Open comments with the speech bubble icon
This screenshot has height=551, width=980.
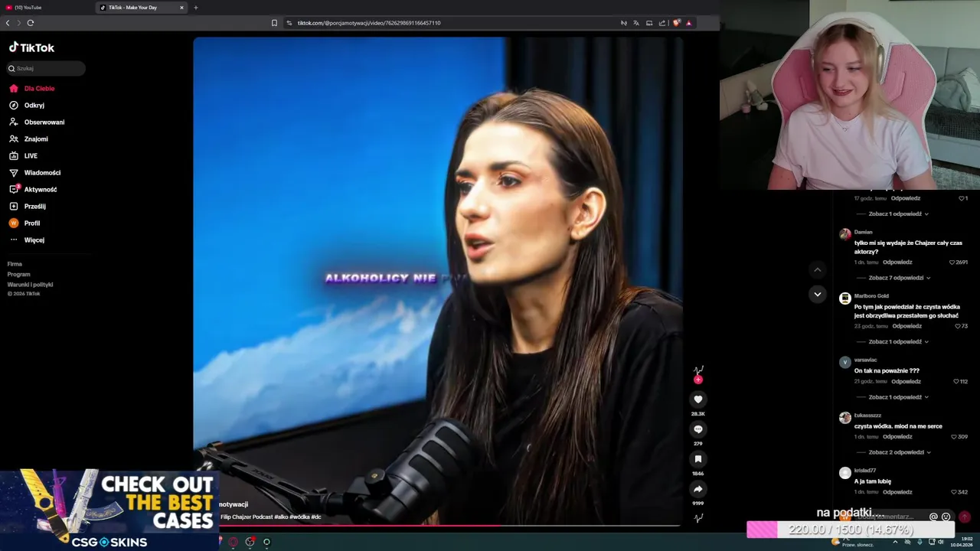coord(697,429)
